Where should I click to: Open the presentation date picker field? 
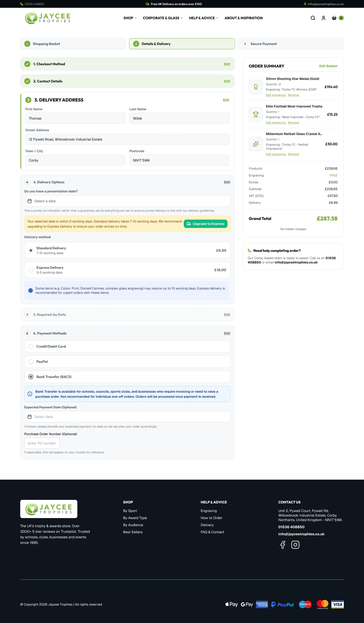[x=127, y=201]
